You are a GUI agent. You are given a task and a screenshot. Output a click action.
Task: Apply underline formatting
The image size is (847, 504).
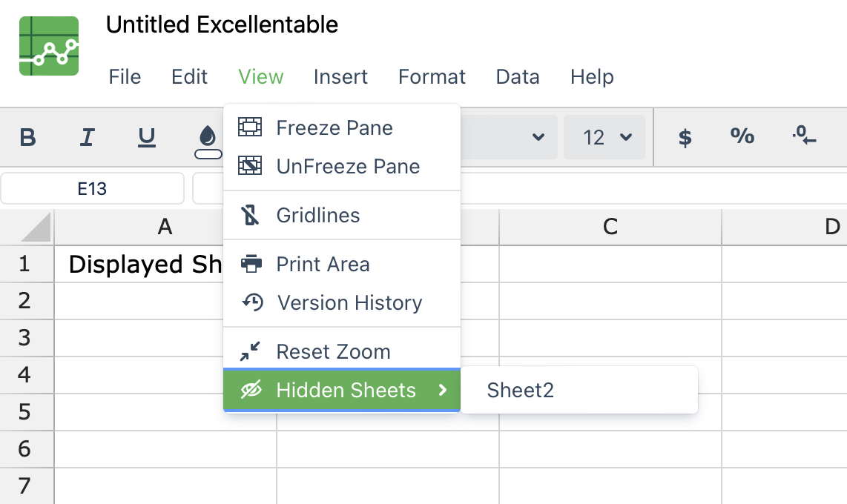tap(146, 138)
